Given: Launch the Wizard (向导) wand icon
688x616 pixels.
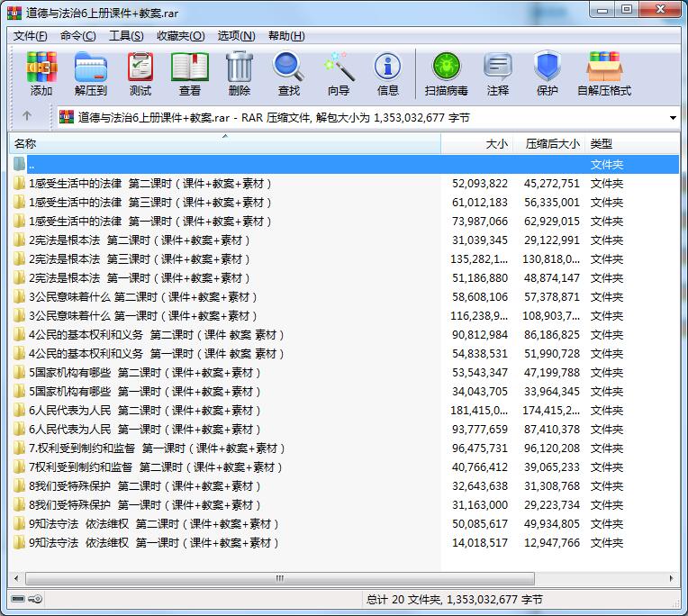Looking at the screenshot, I should click(339, 73).
